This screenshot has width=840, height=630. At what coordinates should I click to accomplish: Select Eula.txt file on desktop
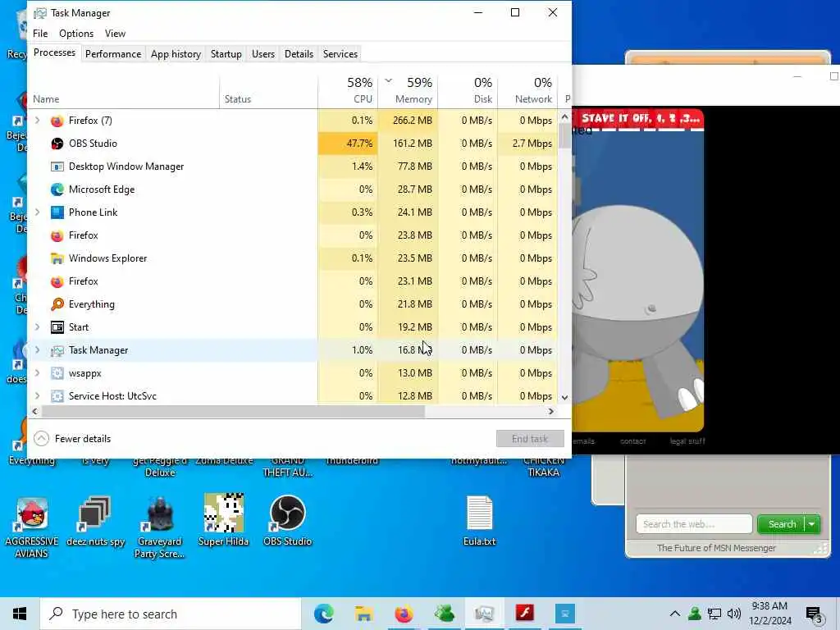tap(479, 520)
